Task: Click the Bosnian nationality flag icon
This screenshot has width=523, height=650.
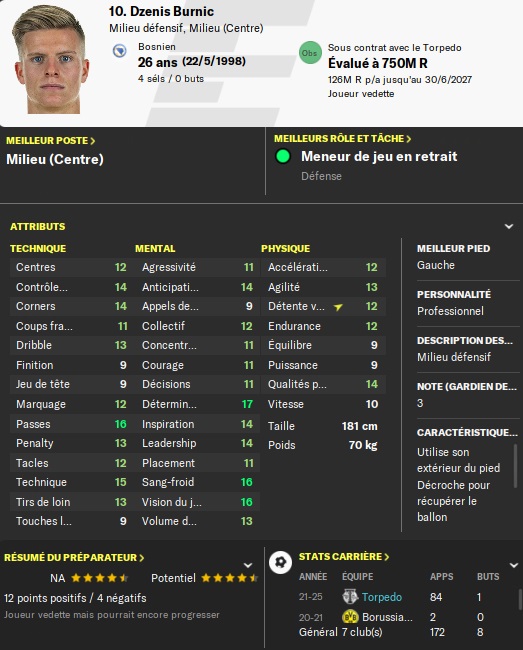Action: click(120, 51)
